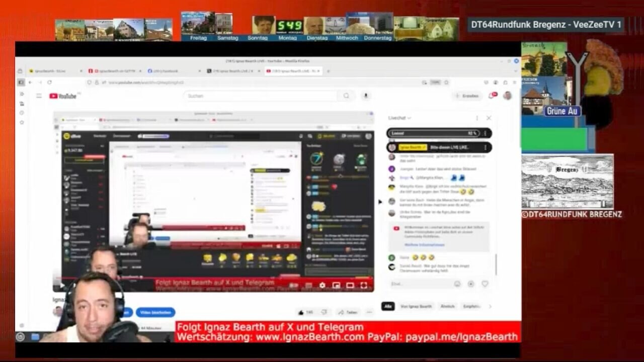Enter fullscreen in video player

point(364,286)
